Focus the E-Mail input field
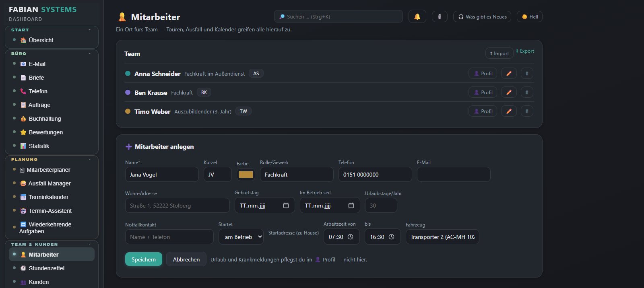 point(454,175)
